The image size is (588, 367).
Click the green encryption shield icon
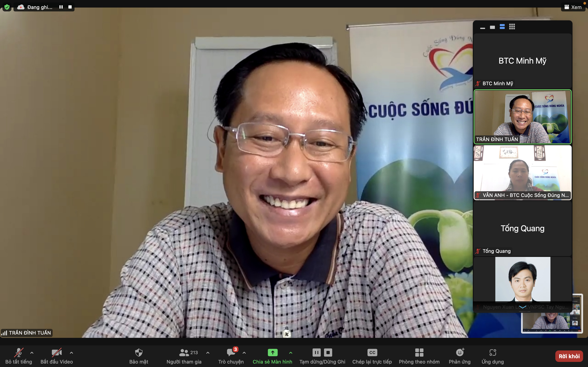coord(7,7)
